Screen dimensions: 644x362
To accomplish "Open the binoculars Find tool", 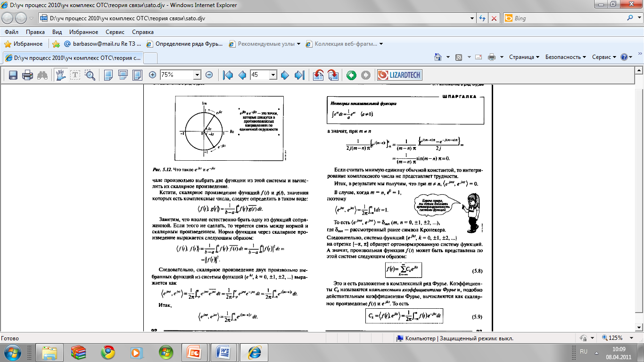I will pos(42,75).
